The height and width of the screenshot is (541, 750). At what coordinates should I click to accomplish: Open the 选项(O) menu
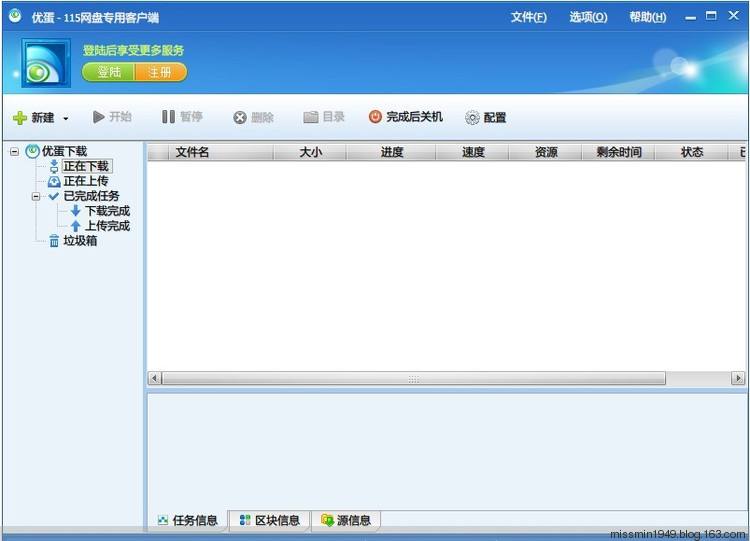588,17
